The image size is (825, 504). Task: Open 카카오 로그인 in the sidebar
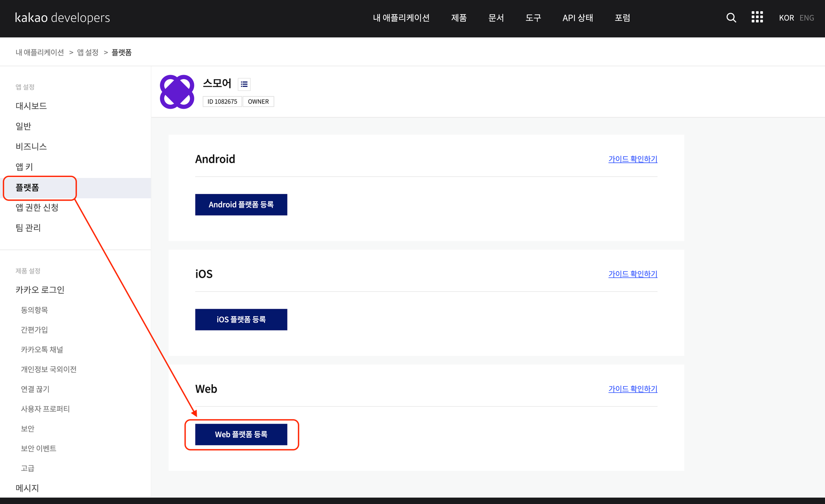pos(40,290)
